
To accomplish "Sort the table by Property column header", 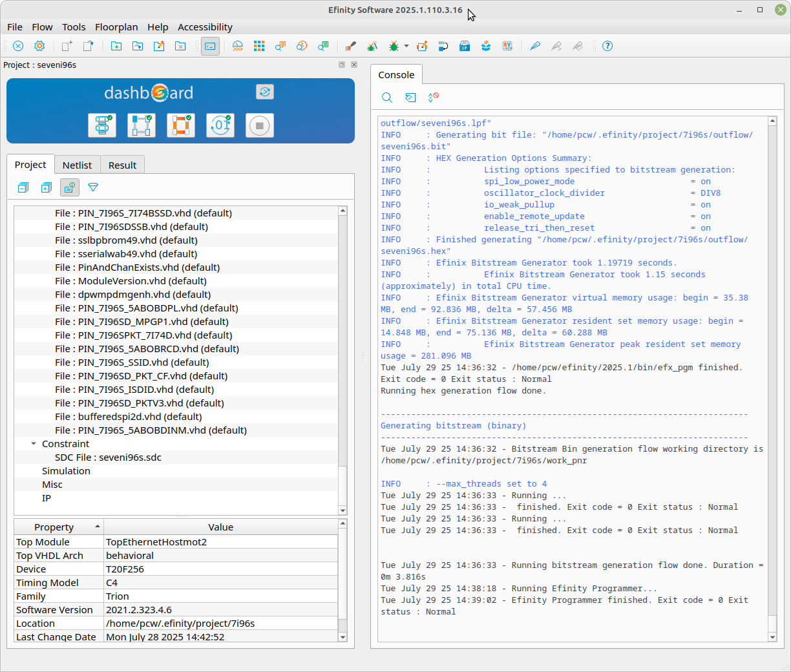I will pos(59,527).
